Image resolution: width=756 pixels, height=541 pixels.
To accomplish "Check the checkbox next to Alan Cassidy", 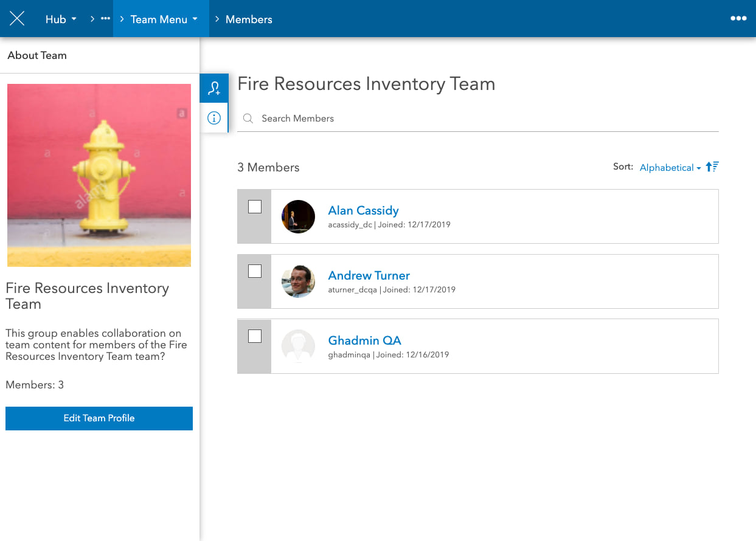I will coord(254,207).
